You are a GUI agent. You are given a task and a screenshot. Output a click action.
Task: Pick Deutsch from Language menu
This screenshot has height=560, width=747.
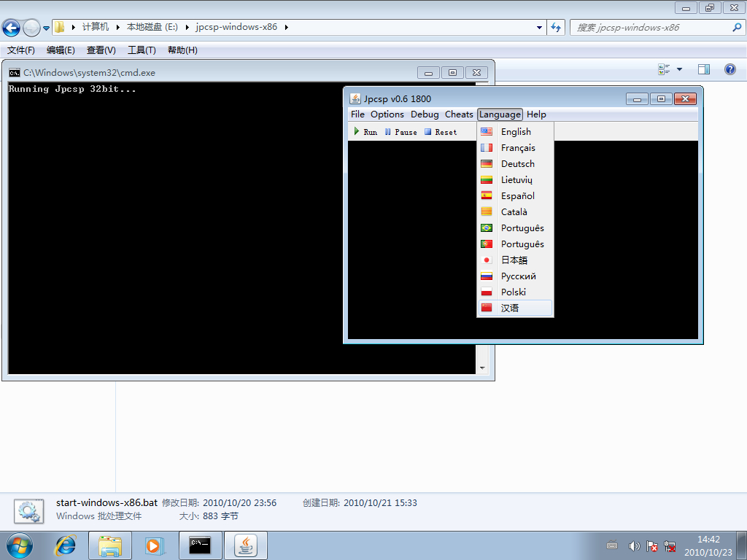tap(515, 164)
